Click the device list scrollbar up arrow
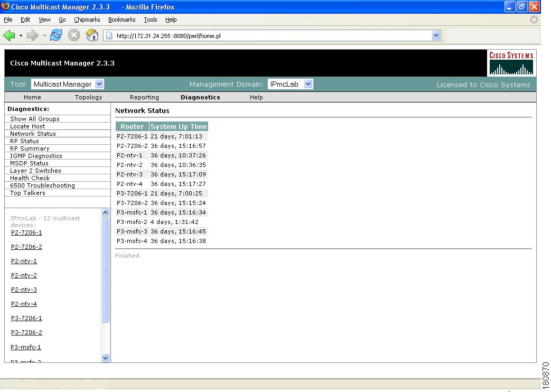Viewport: 551px width, 392px height. (x=106, y=212)
